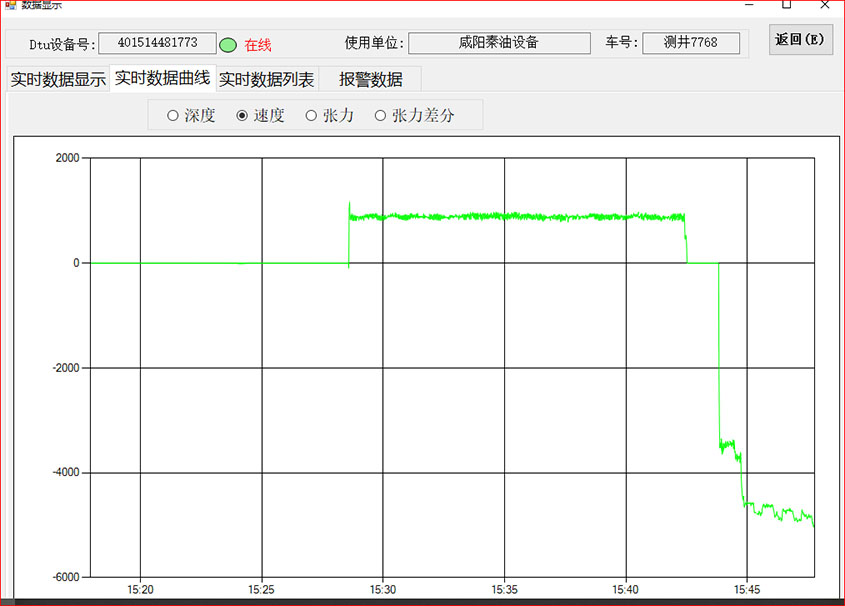Open the 实时数据列表 tab
This screenshot has width=845, height=606.
(266, 80)
